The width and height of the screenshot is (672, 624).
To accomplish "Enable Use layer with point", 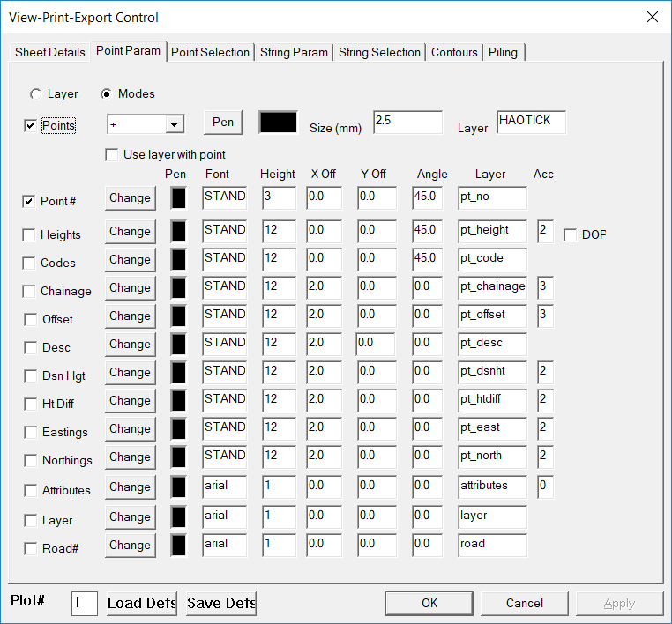I will click(112, 154).
